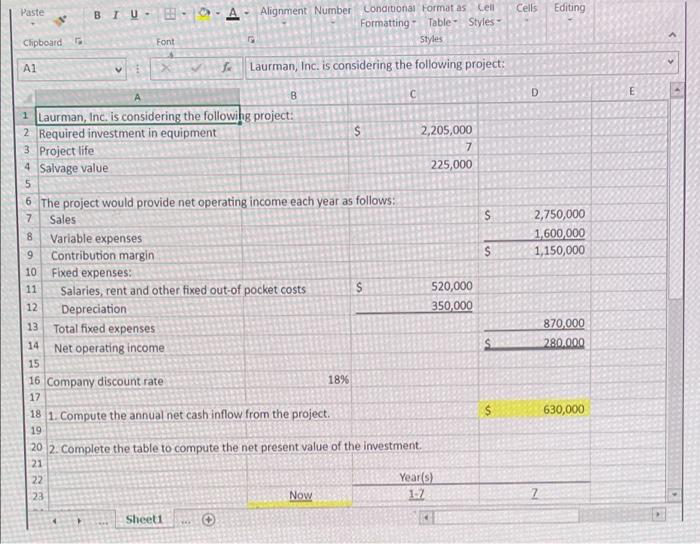The width and height of the screenshot is (700, 544).
Task: Select cell with 2,205,000 investment
Action: pos(413,130)
